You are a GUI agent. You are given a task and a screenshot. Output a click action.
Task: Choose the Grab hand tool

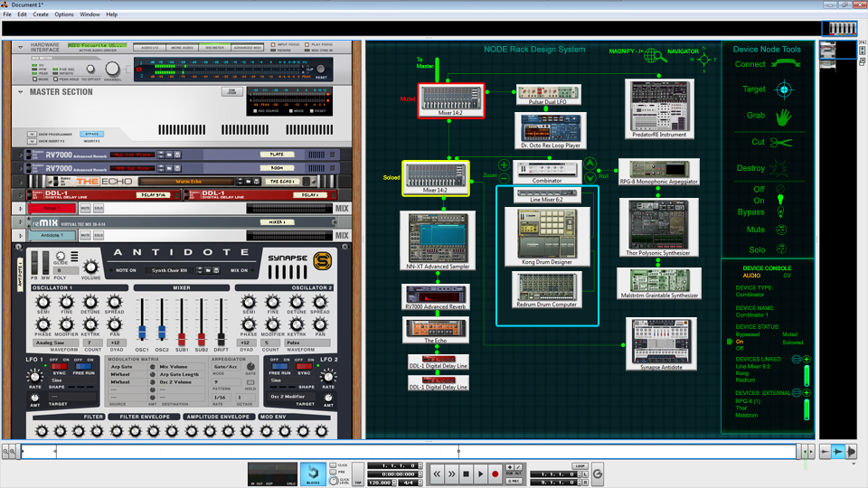pos(783,117)
